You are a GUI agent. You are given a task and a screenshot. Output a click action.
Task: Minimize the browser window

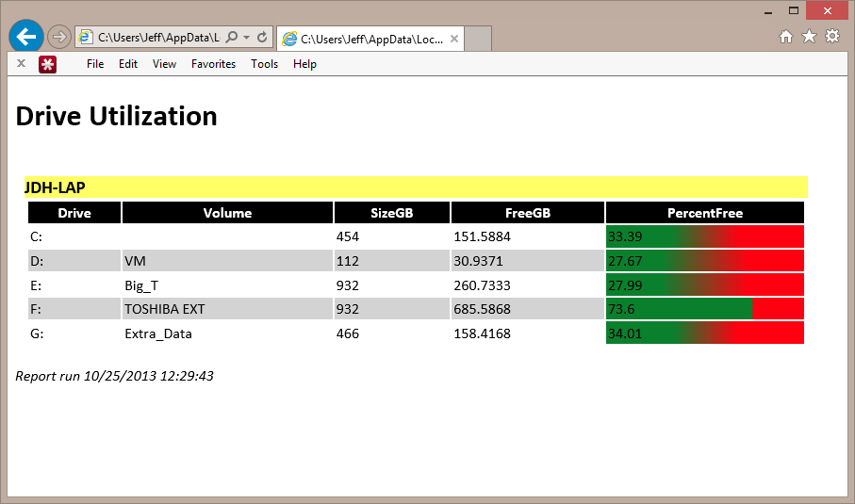(x=768, y=11)
